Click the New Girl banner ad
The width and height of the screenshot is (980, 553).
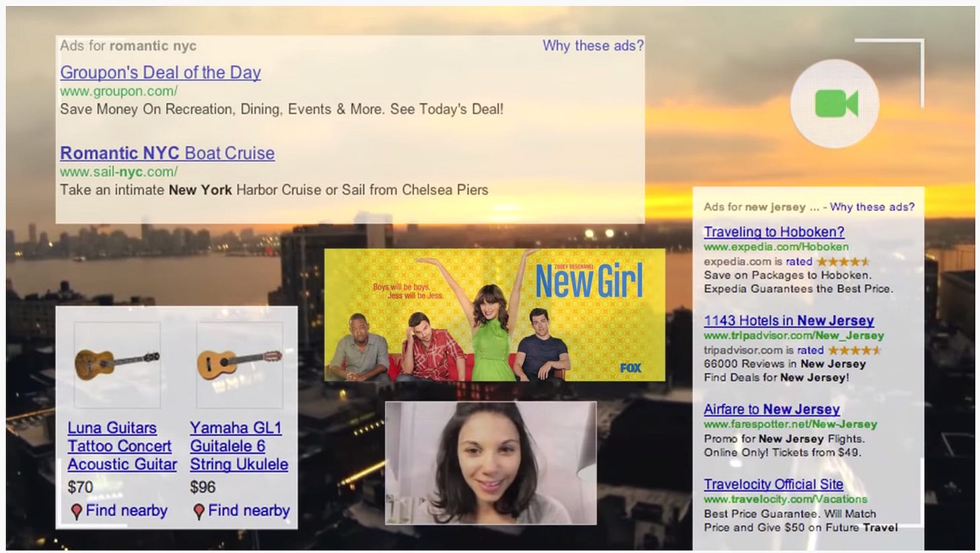[x=495, y=315]
